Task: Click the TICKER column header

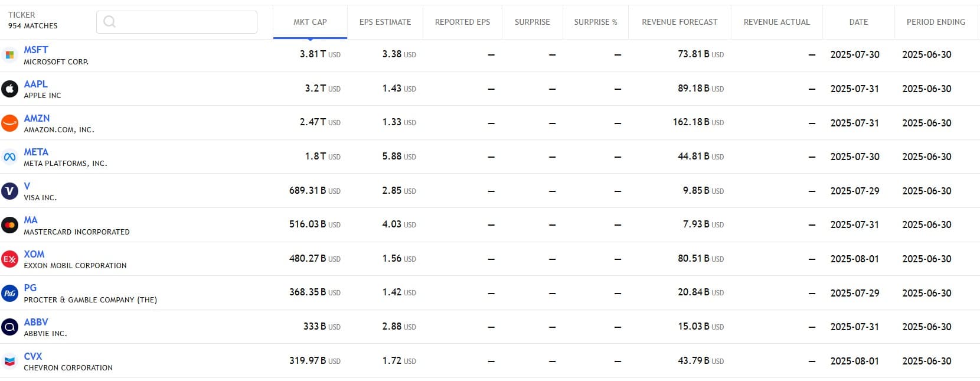Action: point(22,15)
